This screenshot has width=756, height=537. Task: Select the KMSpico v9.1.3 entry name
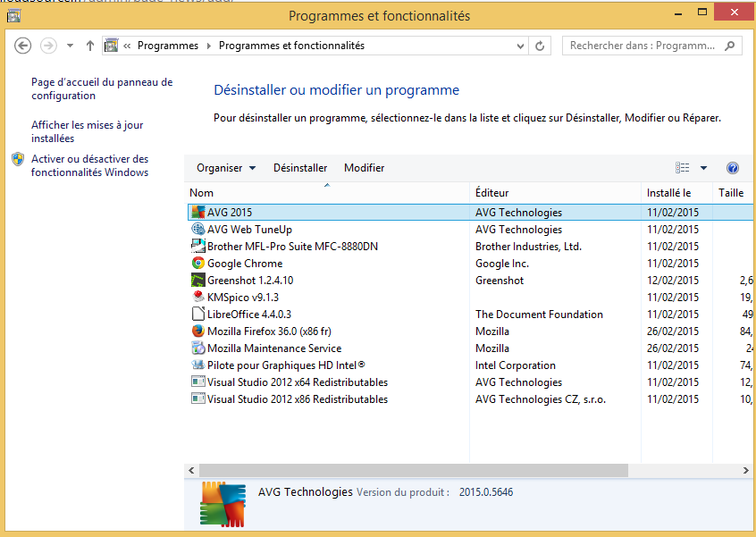pyautogui.click(x=243, y=298)
